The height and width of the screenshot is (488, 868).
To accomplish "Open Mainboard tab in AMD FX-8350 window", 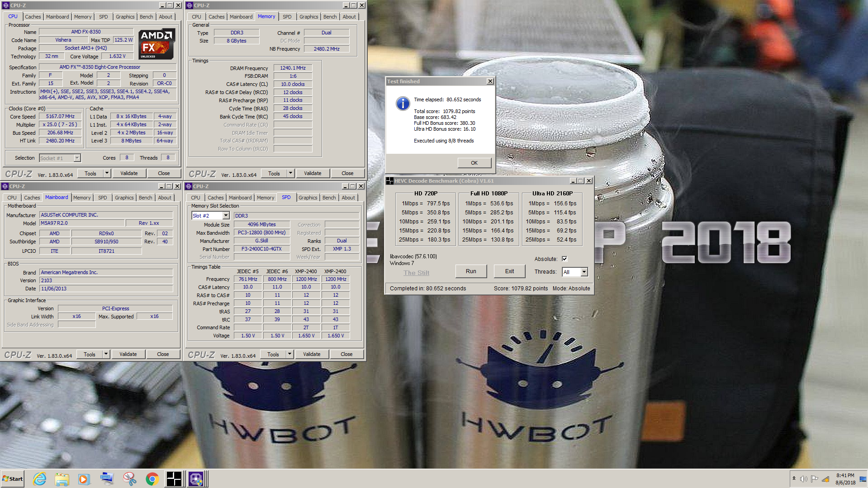I will pyautogui.click(x=57, y=17).
